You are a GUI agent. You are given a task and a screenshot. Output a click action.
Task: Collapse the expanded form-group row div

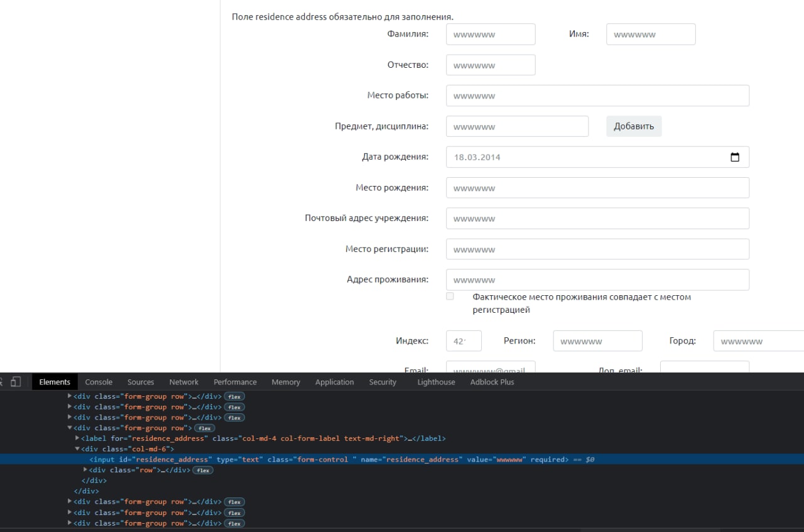click(x=70, y=428)
